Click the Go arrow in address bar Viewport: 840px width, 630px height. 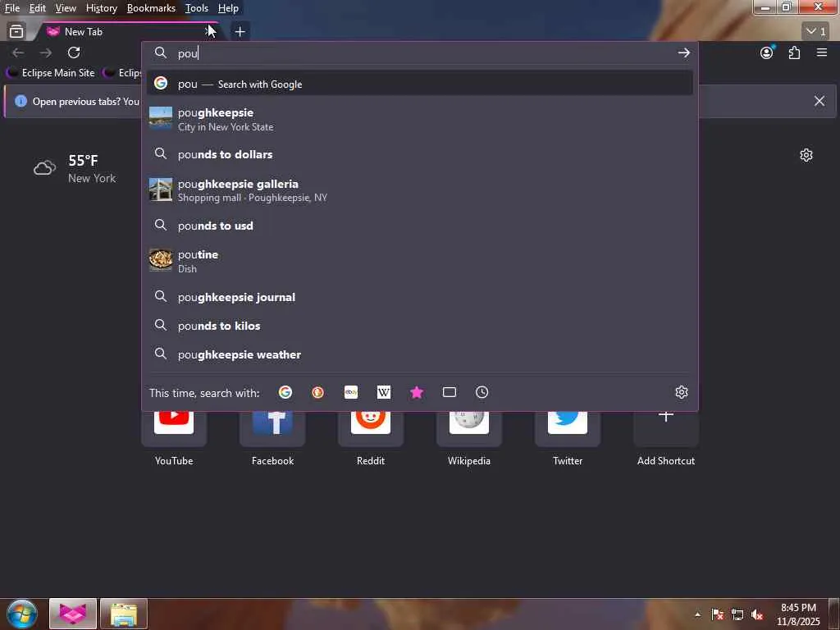coord(683,52)
